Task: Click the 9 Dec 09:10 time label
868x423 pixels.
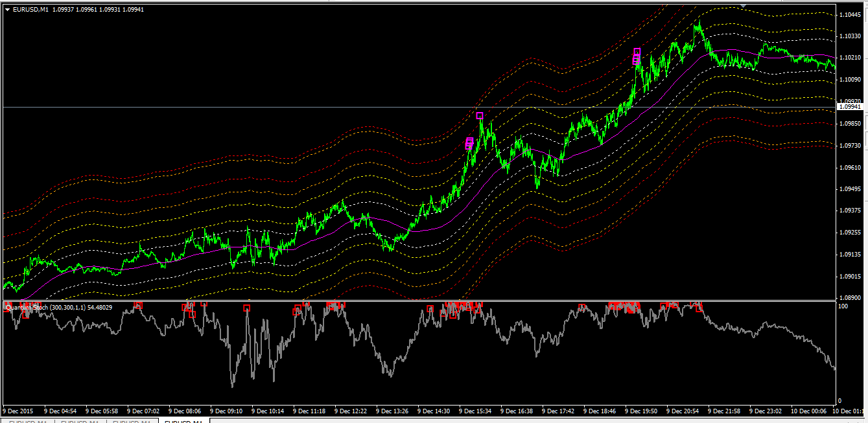Action: 227,411
